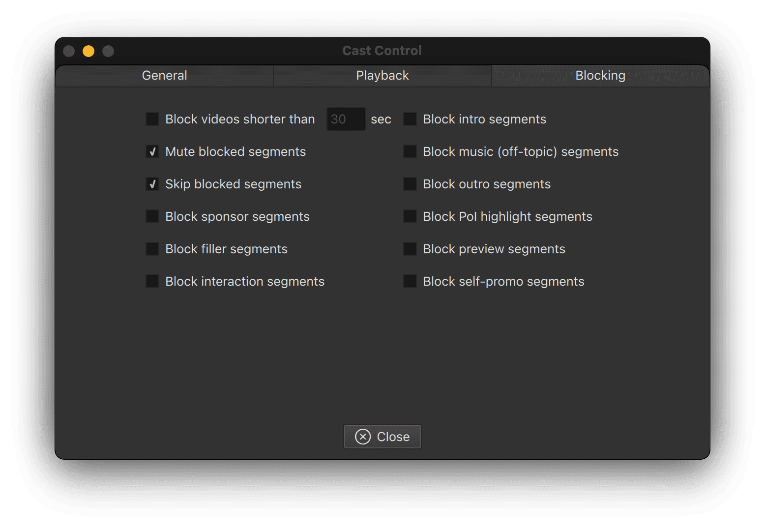
Task: Disable Skip blocked segments option
Action: point(152,184)
